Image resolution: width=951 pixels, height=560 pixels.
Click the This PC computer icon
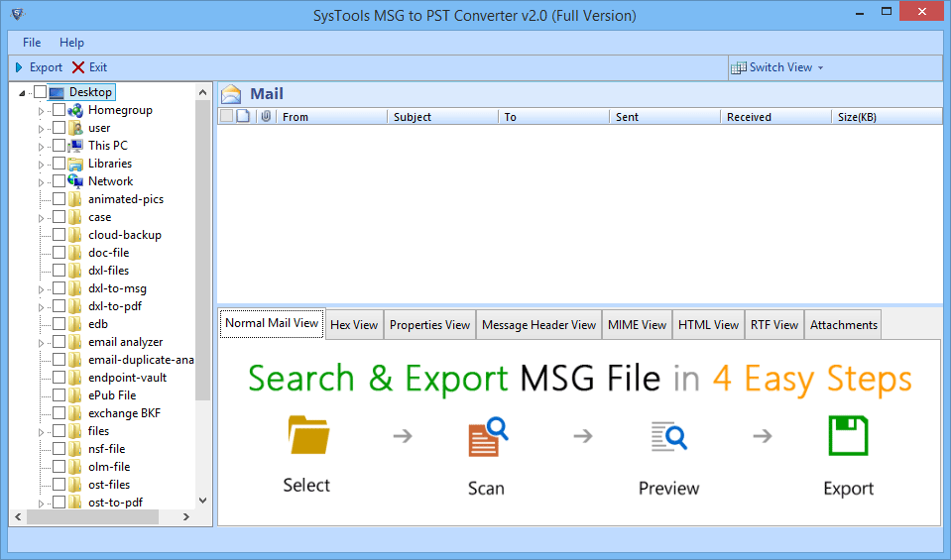coord(75,146)
